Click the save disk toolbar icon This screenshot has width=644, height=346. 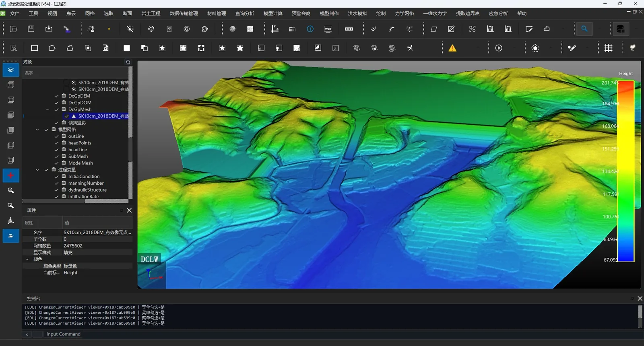pyautogui.click(x=31, y=29)
